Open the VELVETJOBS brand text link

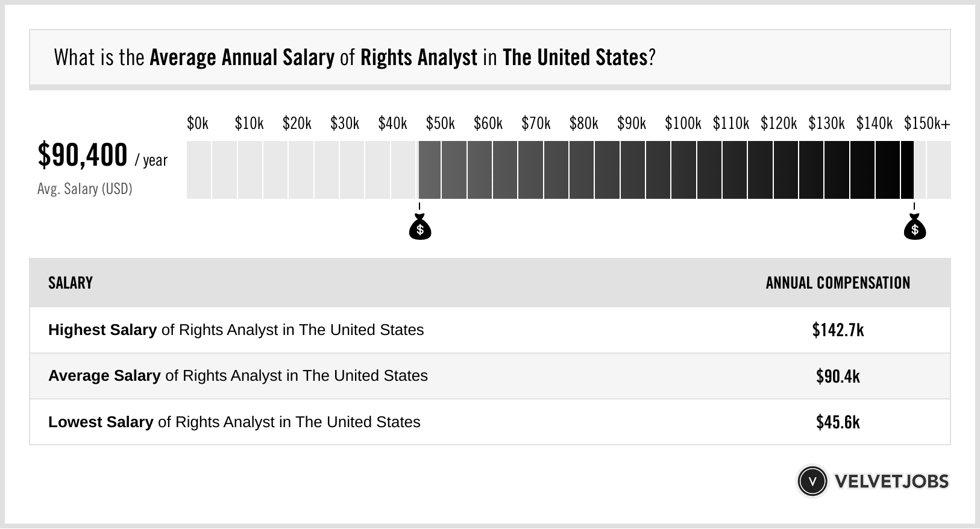(x=891, y=481)
